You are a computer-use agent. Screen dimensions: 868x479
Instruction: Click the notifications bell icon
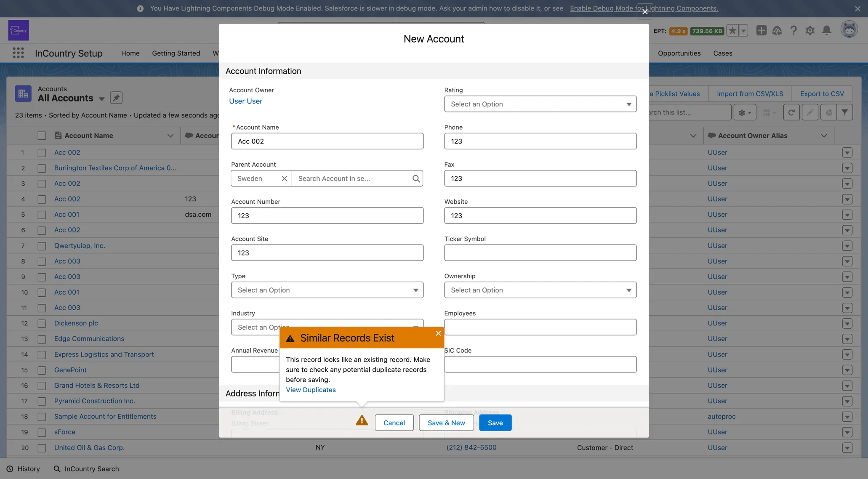click(x=826, y=30)
